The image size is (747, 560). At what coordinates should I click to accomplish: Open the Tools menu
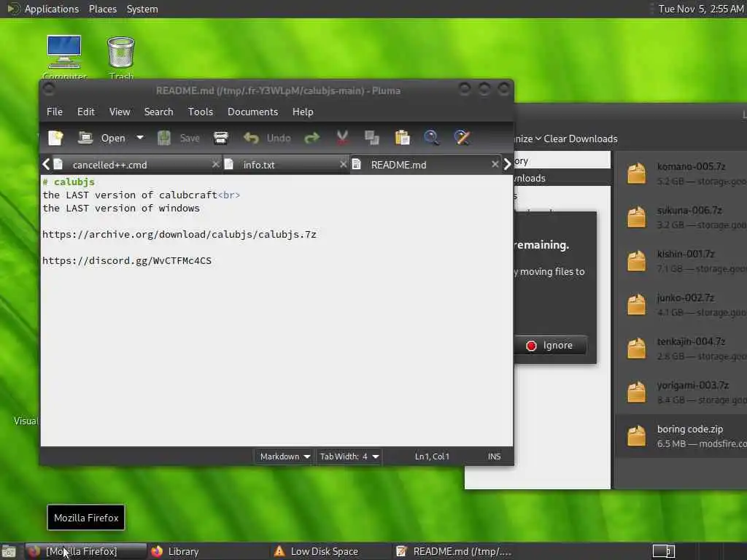coord(200,112)
